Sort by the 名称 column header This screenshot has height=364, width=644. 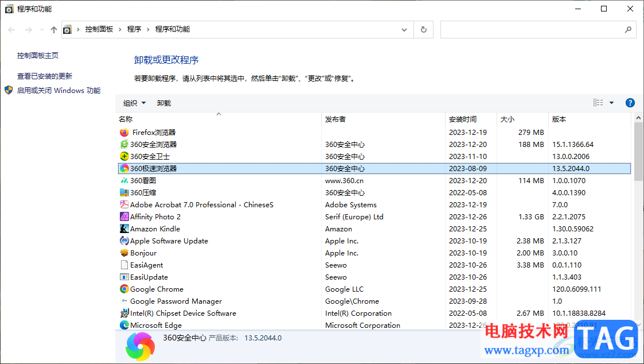218,119
